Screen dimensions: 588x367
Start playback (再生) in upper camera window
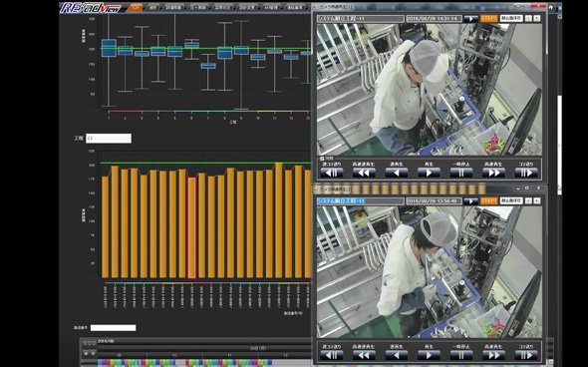(429, 173)
